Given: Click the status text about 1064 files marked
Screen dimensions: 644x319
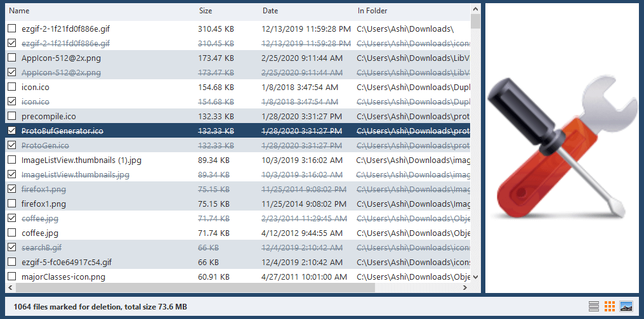Looking at the screenshot, I should click(100, 306).
